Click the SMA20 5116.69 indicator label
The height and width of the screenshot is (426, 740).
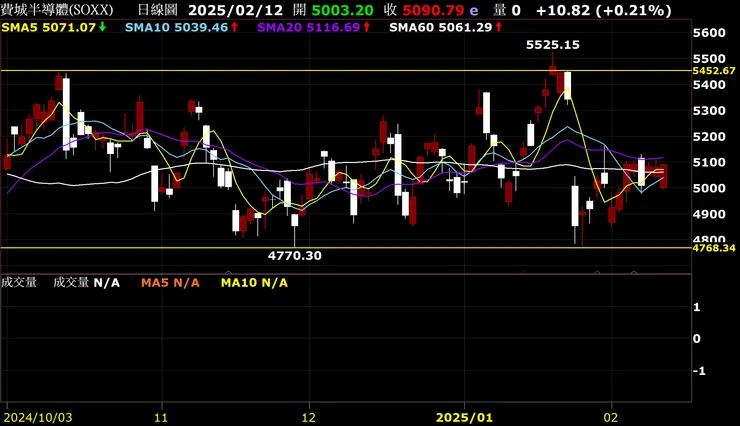pos(309,27)
